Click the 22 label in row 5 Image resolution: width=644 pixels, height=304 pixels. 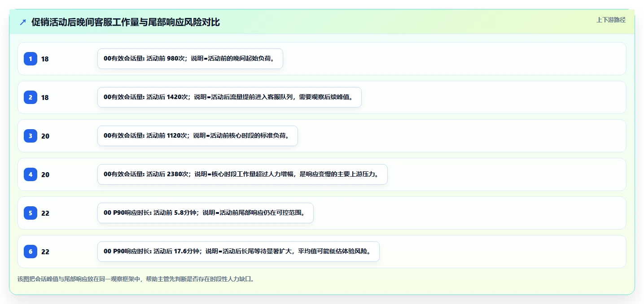[x=45, y=213]
